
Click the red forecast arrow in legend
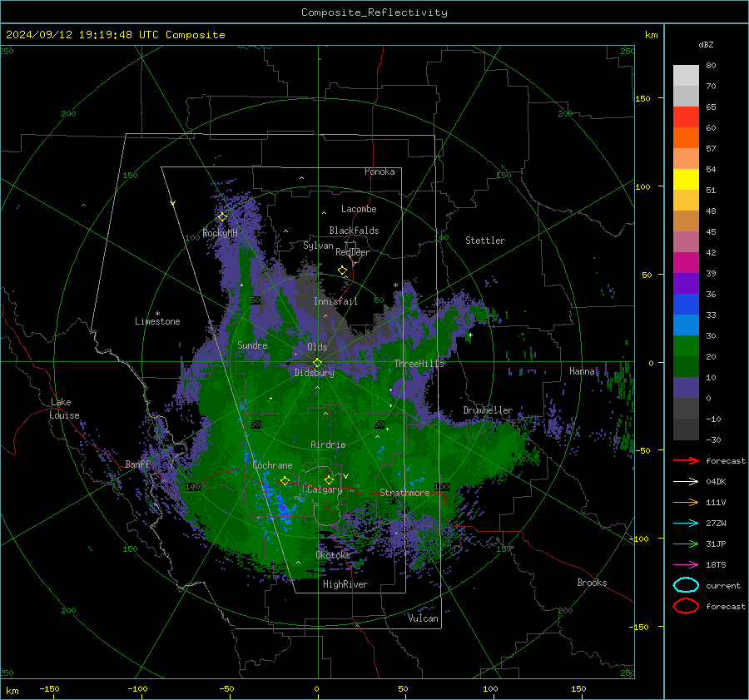tap(686, 460)
